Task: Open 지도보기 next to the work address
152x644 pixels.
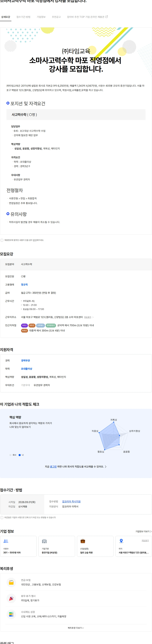Action: click(88, 317)
